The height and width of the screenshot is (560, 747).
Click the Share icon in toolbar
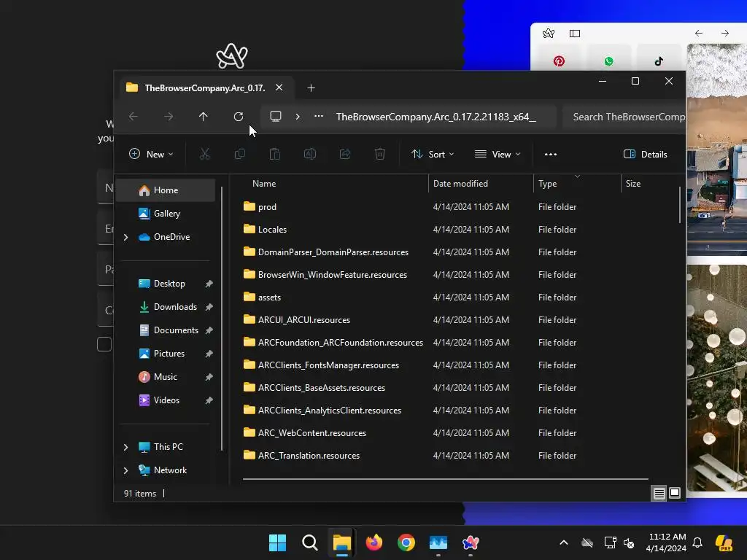point(345,155)
